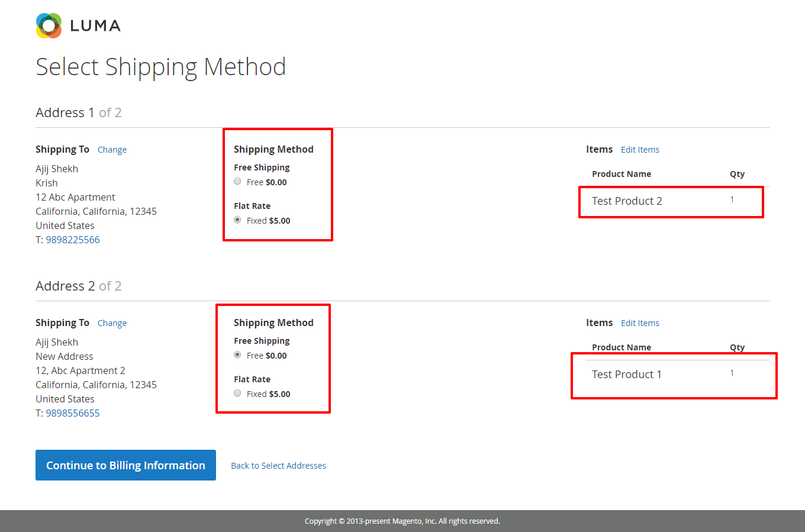This screenshot has width=805, height=532.
Task: Click Back to Select Addresses
Action: 278,465
